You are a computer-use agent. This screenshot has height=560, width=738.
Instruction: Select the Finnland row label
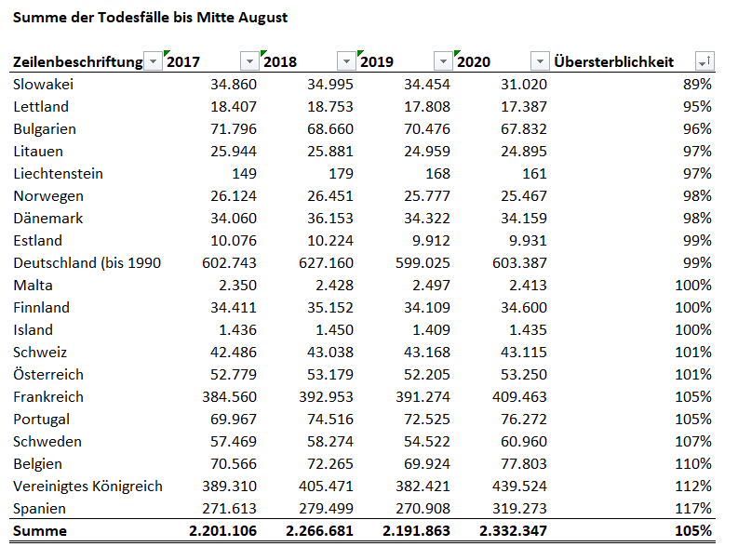(42, 308)
